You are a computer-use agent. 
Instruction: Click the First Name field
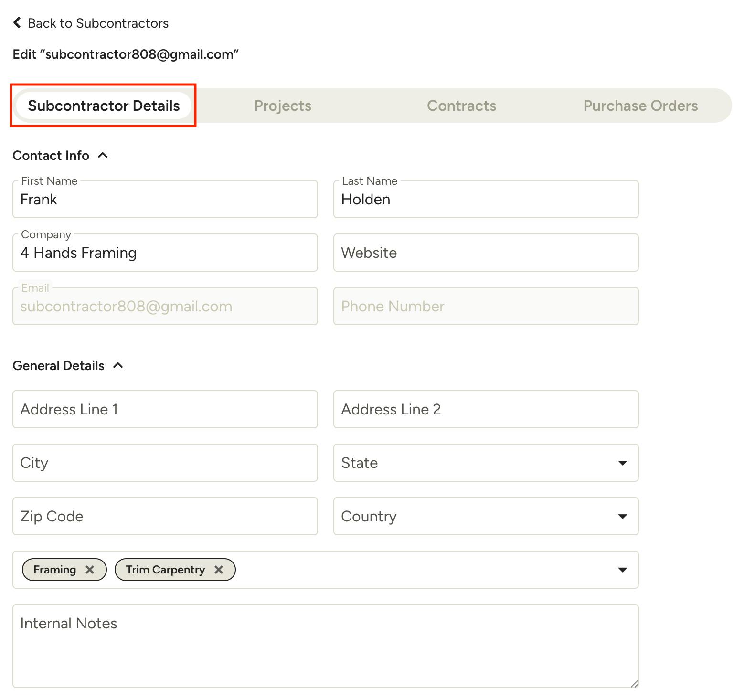coord(165,200)
